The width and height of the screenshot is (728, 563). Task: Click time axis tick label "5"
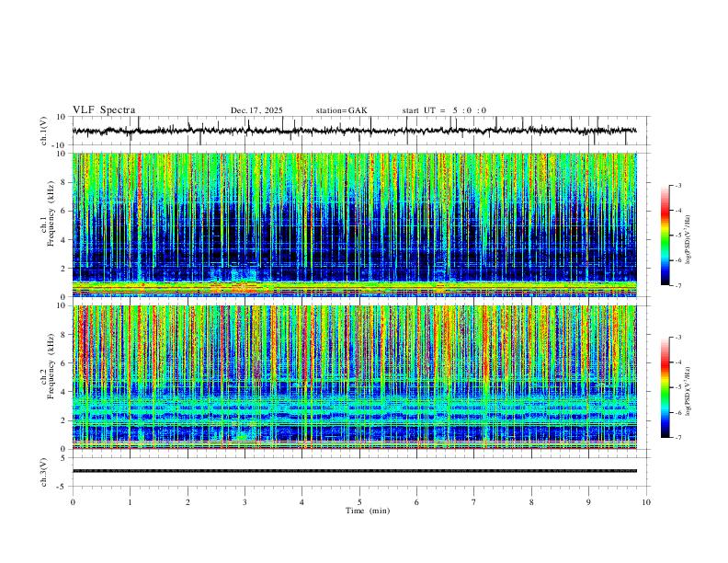[x=359, y=502]
